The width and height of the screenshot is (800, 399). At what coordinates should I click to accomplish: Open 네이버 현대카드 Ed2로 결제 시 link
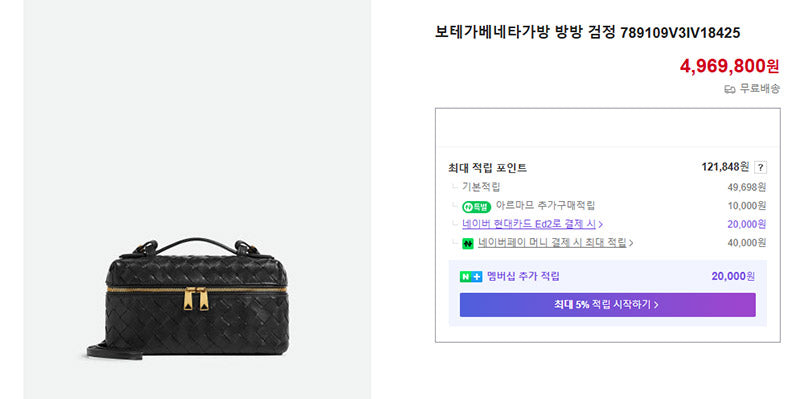click(529, 224)
